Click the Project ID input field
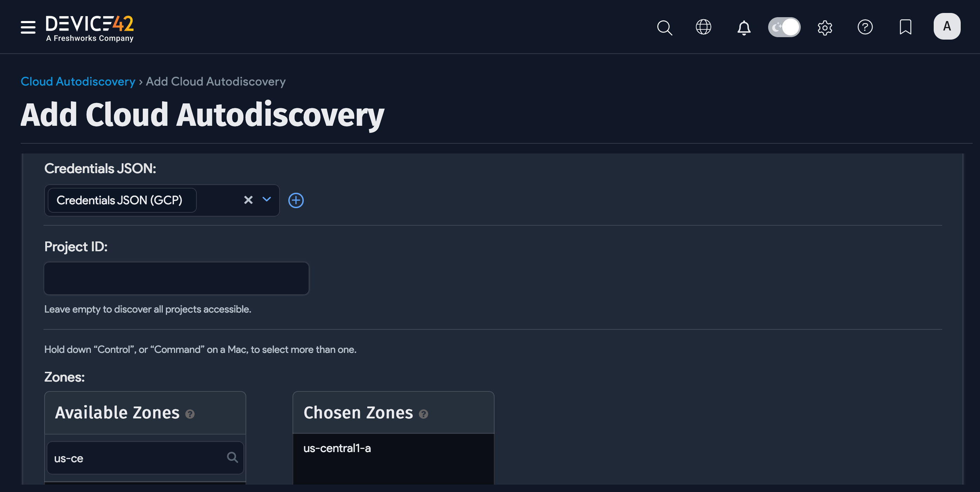This screenshot has height=492, width=980. pos(176,278)
